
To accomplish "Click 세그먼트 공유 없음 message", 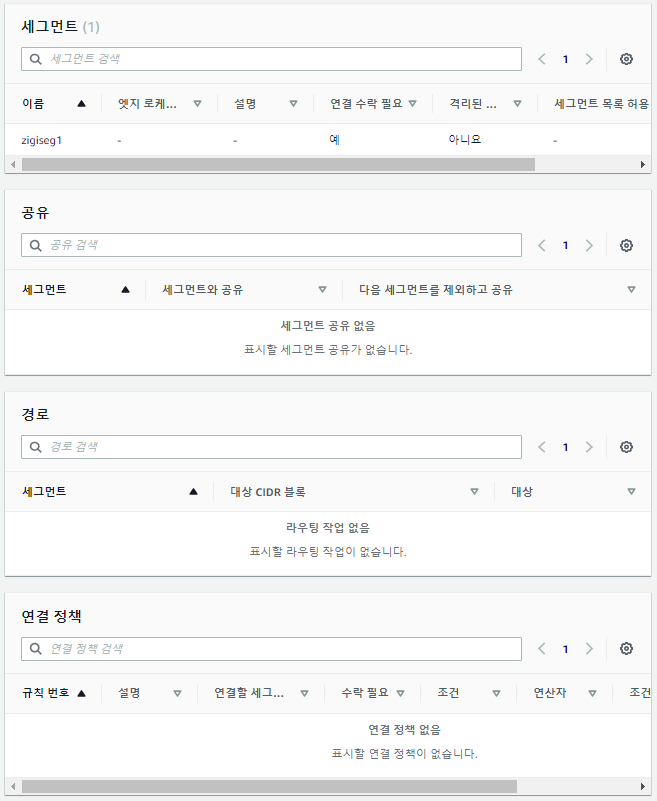I will [328, 325].
